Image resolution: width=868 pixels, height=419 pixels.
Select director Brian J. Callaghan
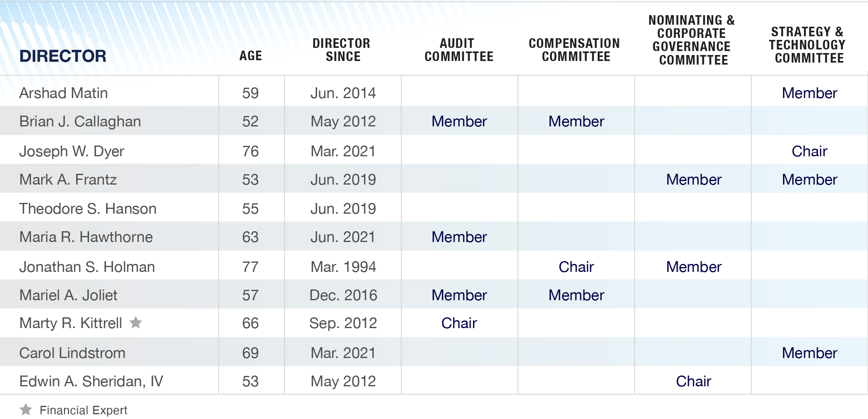(x=80, y=121)
